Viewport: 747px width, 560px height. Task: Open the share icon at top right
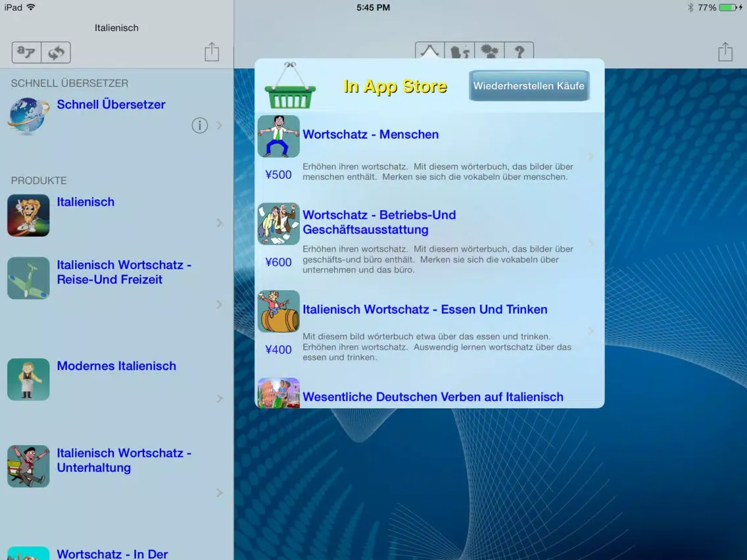point(725,51)
